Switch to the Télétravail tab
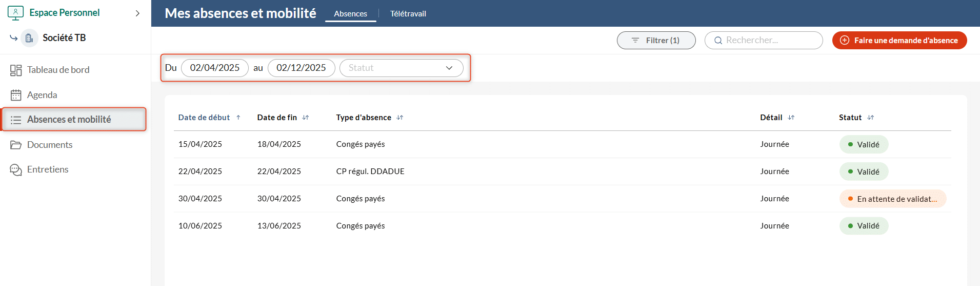This screenshot has width=980, height=286. tap(408, 14)
